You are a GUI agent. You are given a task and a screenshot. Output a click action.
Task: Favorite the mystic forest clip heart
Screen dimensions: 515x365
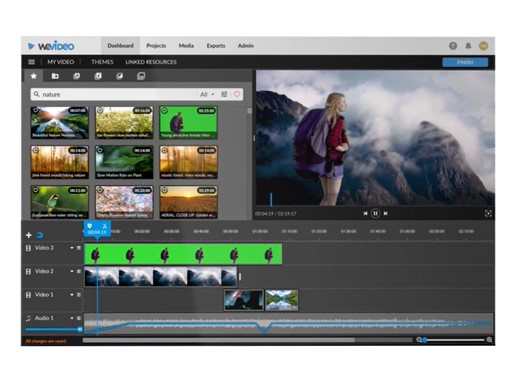(164, 150)
